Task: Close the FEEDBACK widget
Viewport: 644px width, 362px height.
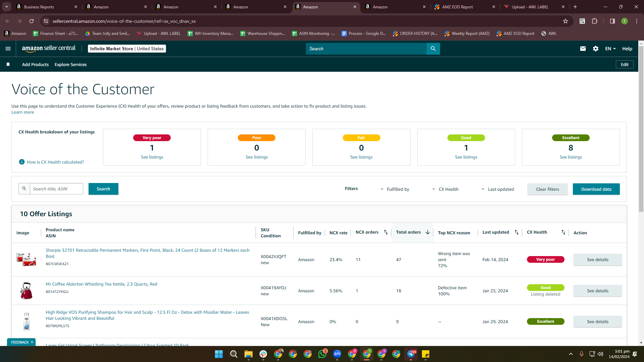Action: [32, 342]
